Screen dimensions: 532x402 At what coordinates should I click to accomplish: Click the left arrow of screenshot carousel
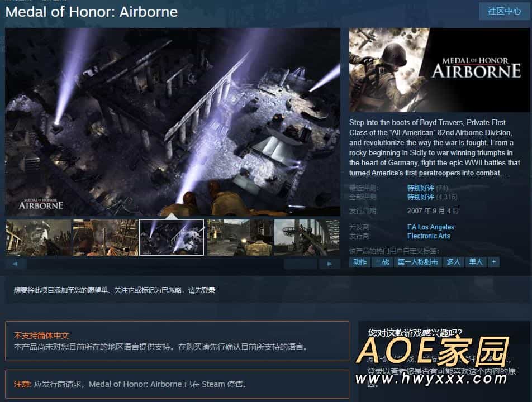coord(16,264)
